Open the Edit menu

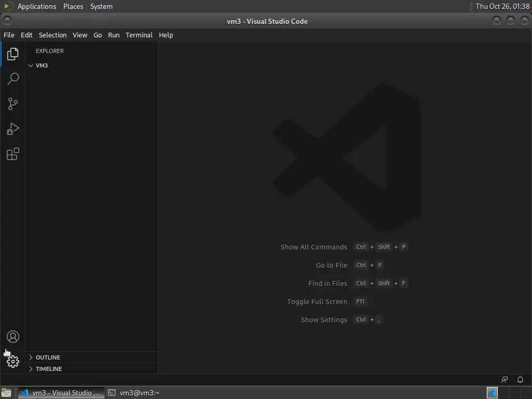click(26, 35)
